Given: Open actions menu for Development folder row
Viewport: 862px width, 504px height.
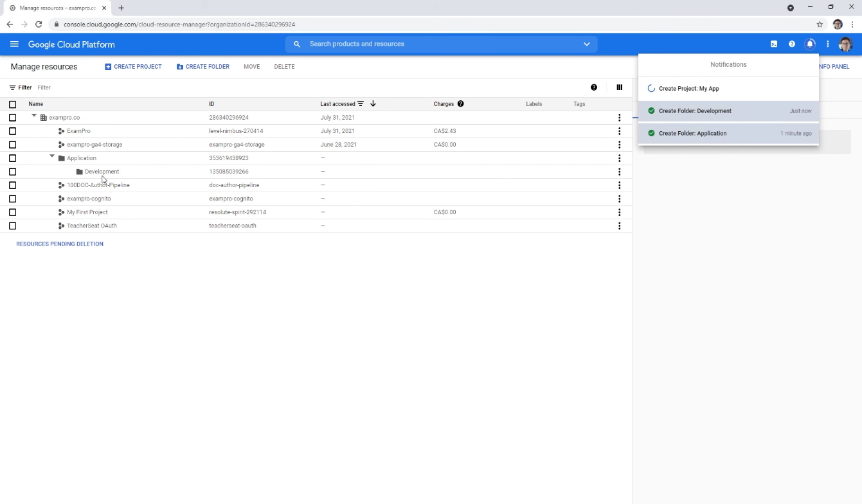Looking at the screenshot, I should [620, 172].
